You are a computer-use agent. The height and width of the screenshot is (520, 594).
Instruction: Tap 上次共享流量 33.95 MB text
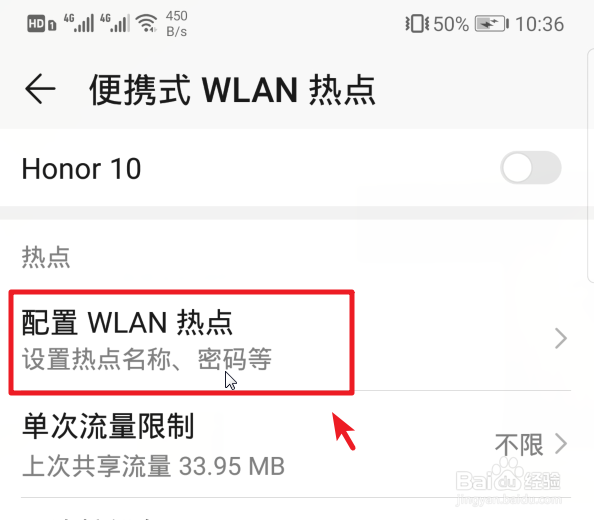click(x=153, y=466)
